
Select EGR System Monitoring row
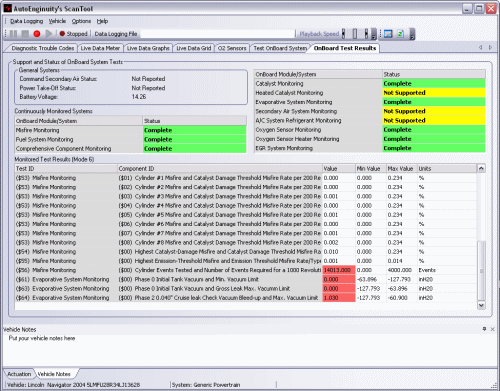click(x=370, y=148)
